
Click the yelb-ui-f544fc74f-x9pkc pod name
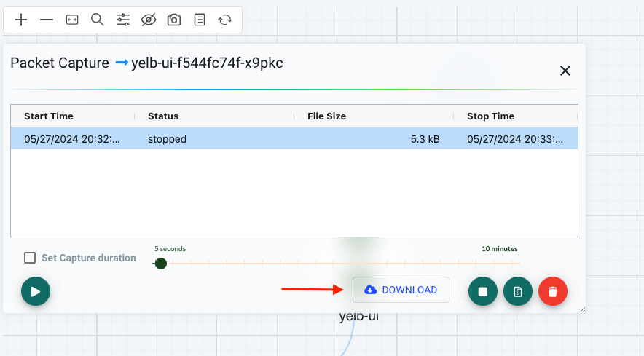click(x=207, y=63)
